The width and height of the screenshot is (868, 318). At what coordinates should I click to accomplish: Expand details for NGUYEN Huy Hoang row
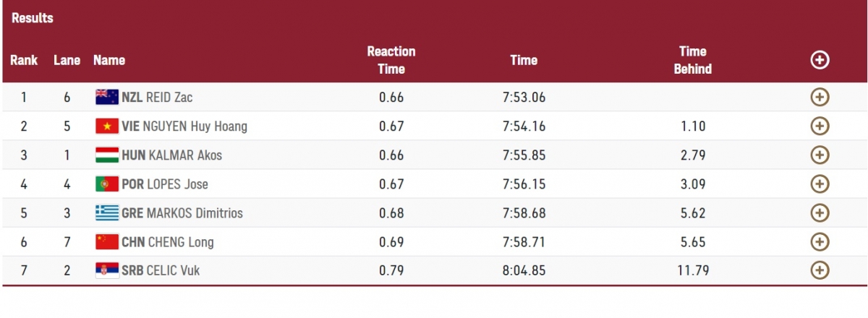(x=819, y=126)
